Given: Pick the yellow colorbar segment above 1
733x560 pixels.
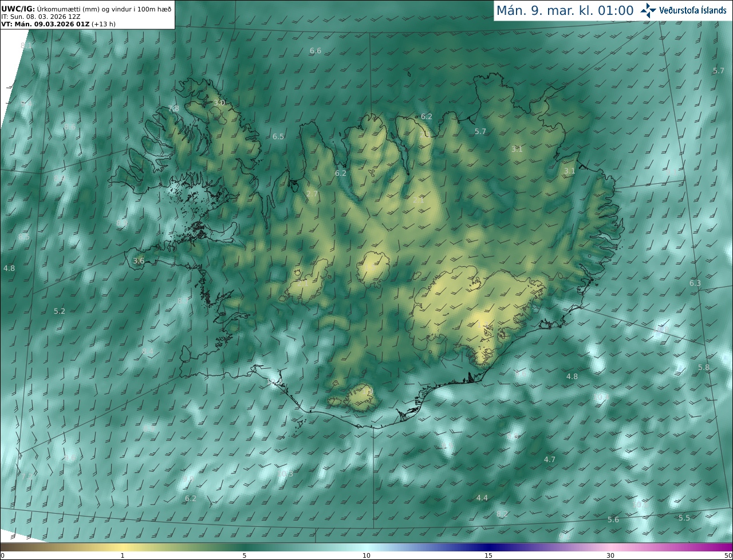Looking at the screenshot, I should pyautogui.click(x=123, y=547).
